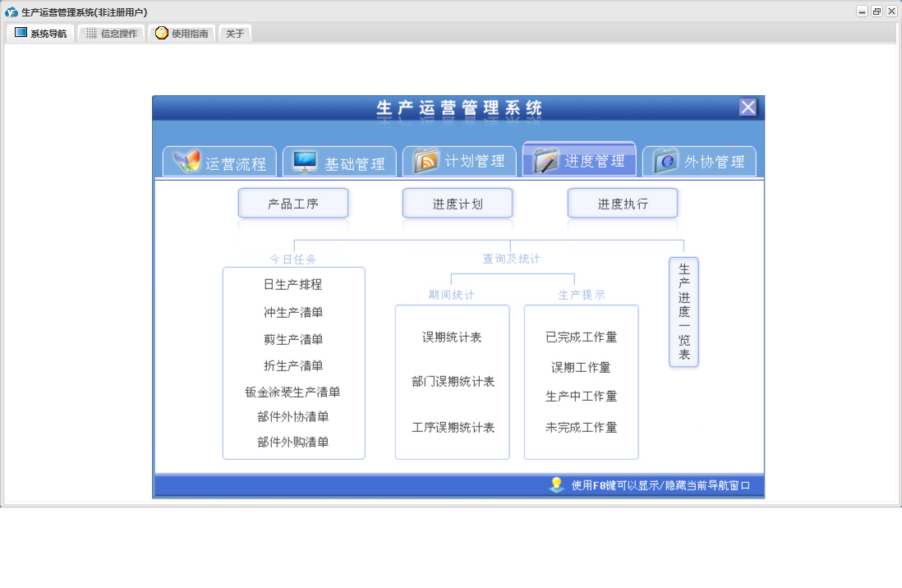The height and width of the screenshot is (588, 902).
Task: Open the 信息操作 menu tab
Action: pyautogui.click(x=111, y=34)
